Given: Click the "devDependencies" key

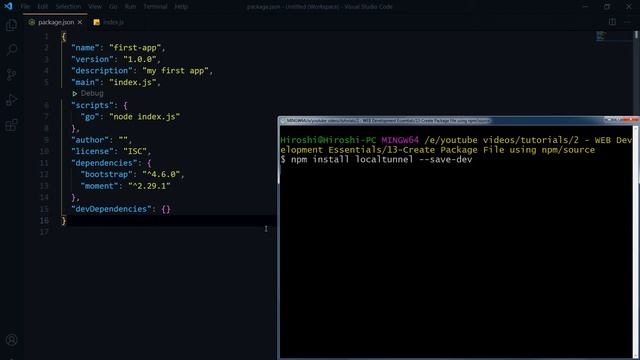Looking at the screenshot, I should click(111, 209).
